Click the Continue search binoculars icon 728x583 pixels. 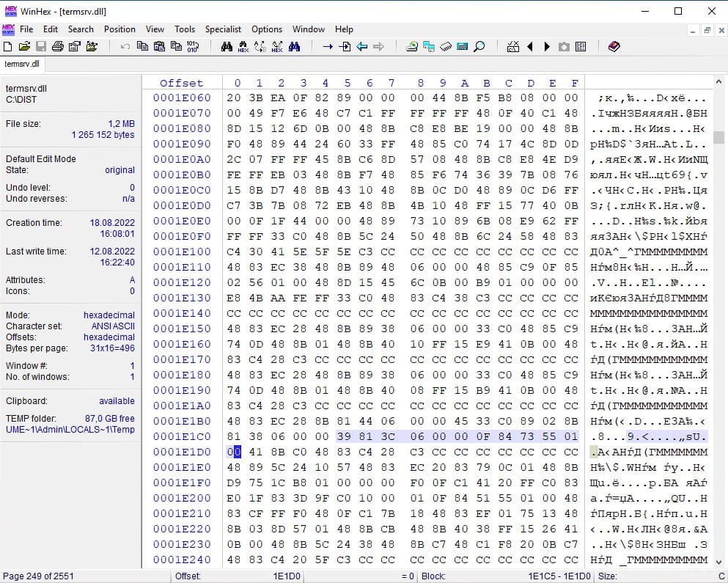(295, 46)
